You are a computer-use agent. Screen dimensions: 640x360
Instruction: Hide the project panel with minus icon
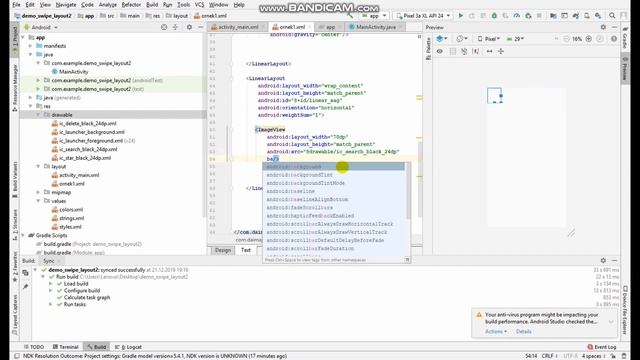pyautogui.click(x=200, y=27)
